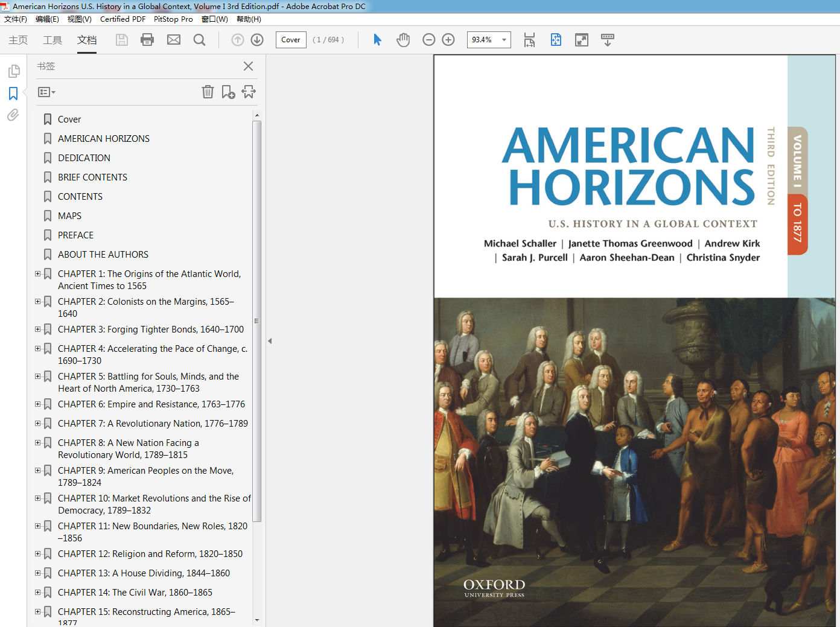The width and height of the screenshot is (840, 627).
Task: Jump to the CONTENTS bookmark
Action: [80, 197]
